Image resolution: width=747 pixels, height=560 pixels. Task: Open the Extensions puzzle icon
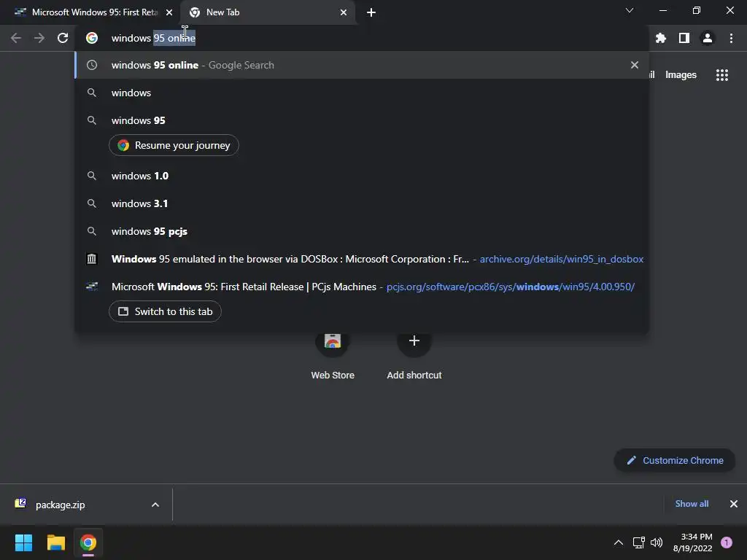[x=661, y=38]
